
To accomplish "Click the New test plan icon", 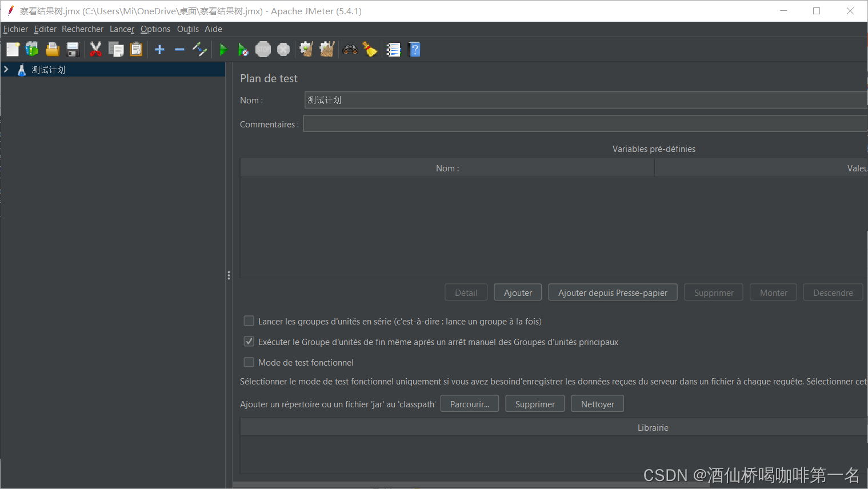I will 13,50.
